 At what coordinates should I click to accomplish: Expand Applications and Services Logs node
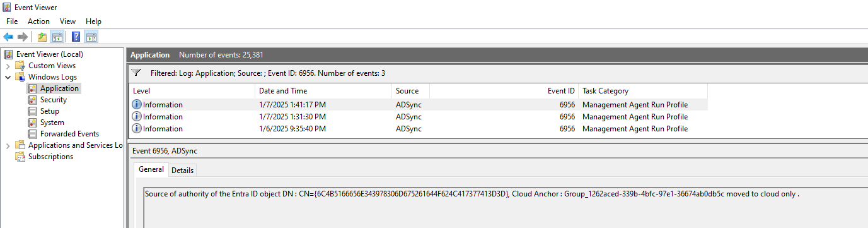click(8, 145)
